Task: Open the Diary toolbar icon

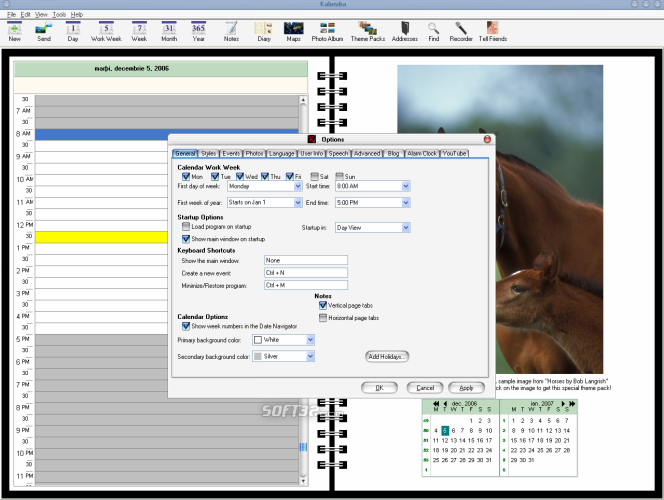Action: pos(264,30)
